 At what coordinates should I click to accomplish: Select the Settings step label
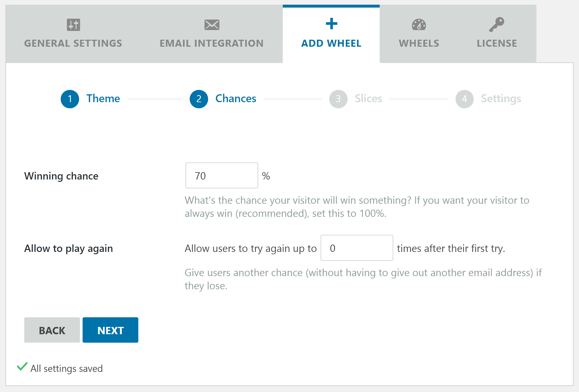click(501, 99)
